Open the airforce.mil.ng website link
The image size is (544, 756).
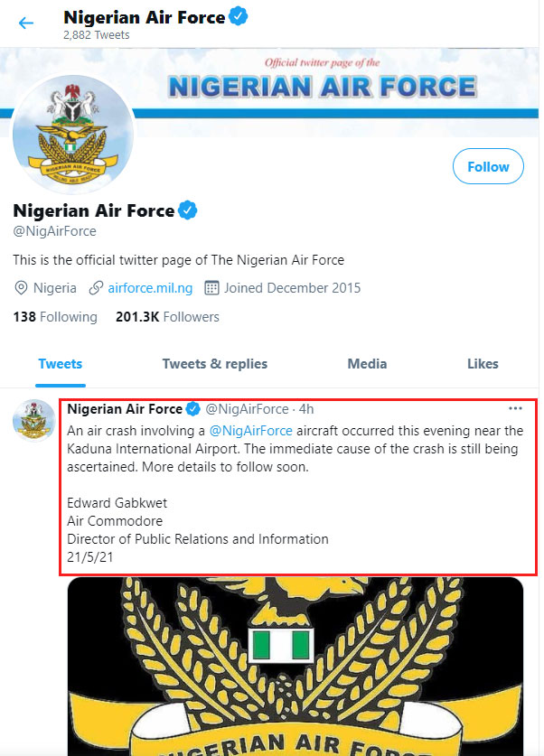[x=150, y=288]
